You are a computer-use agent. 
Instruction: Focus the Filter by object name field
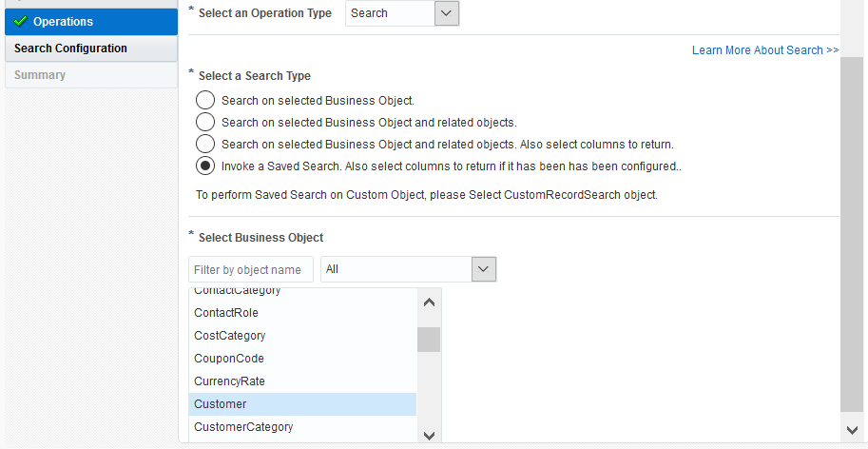(251, 269)
